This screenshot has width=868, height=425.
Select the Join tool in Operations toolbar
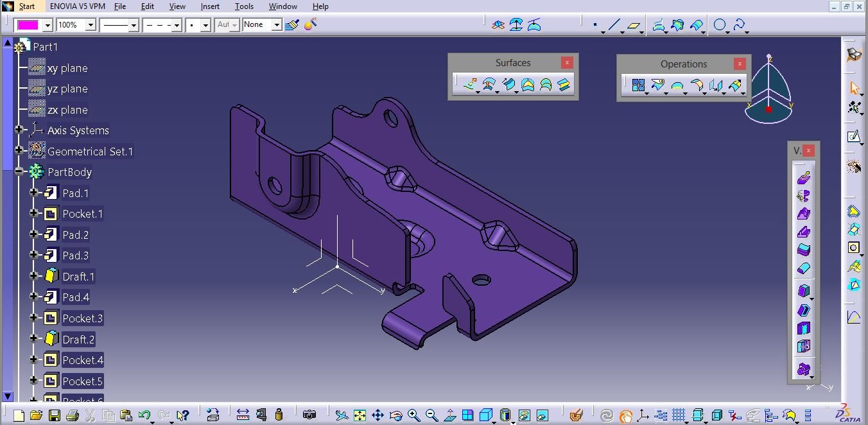point(638,85)
